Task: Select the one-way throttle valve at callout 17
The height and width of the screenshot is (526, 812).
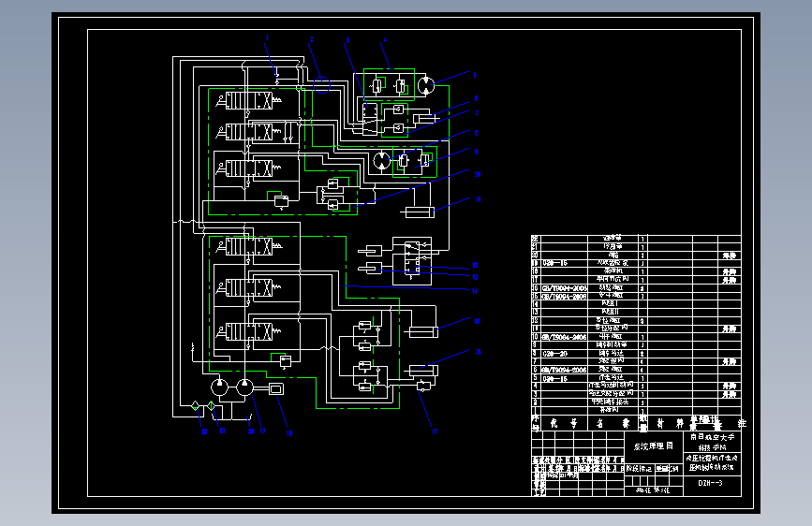Action: (423, 386)
